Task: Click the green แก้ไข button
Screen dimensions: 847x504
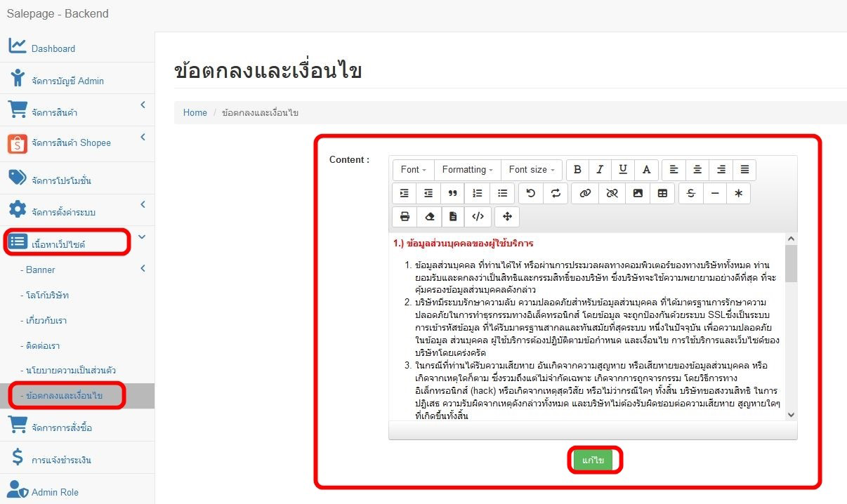Action: coord(593,460)
